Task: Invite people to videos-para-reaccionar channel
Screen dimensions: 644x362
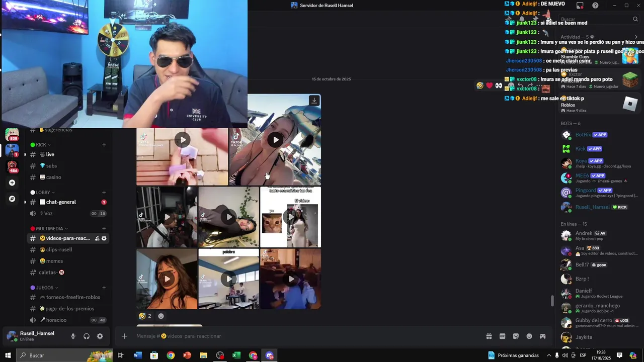Action: 97,238
